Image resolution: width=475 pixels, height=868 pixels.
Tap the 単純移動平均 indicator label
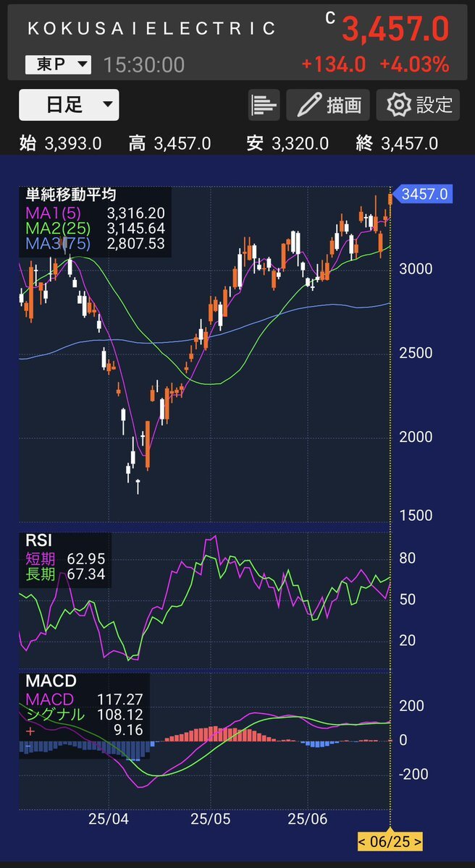click(71, 195)
